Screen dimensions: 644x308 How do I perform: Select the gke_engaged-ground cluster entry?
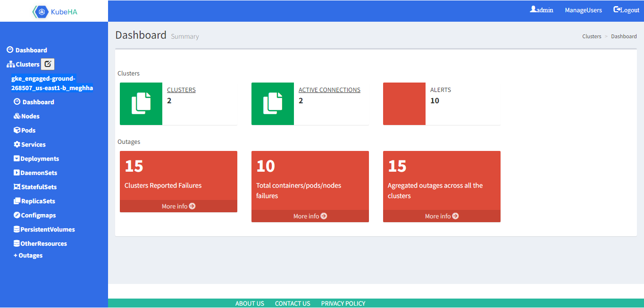[x=52, y=83]
